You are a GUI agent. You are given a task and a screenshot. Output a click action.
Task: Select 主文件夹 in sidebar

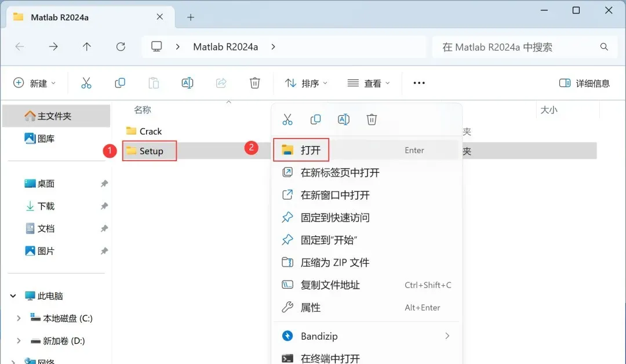click(x=56, y=116)
